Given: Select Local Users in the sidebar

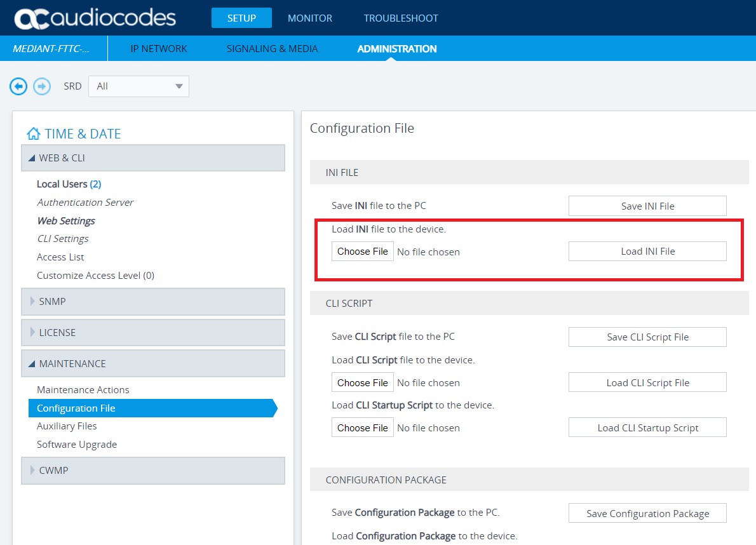Looking at the screenshot, I should pyautogui.click(x=62, y=184).
